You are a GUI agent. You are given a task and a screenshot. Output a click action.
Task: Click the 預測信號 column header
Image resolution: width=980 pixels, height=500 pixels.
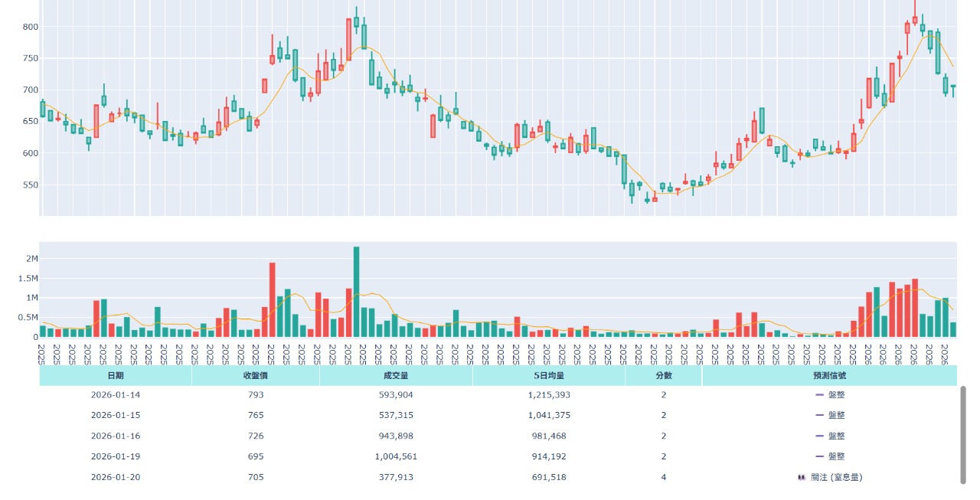pos(829,375)
